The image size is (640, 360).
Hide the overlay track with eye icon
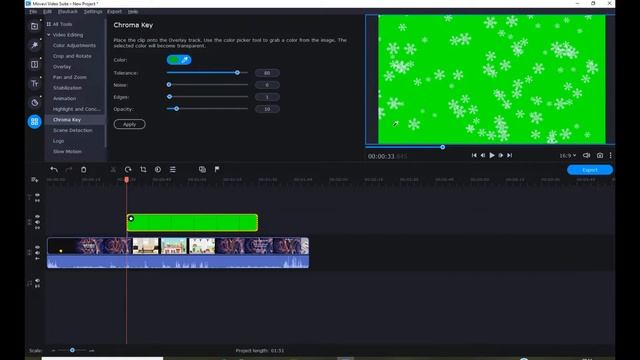pos(38,217)
